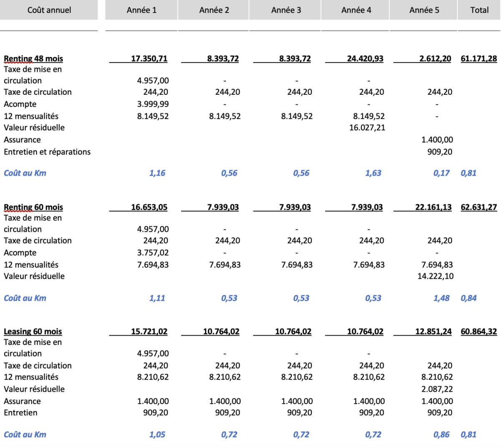Click the "Coût annuel" column header
The width and height of the screenshot is (501, 448).
49,10
